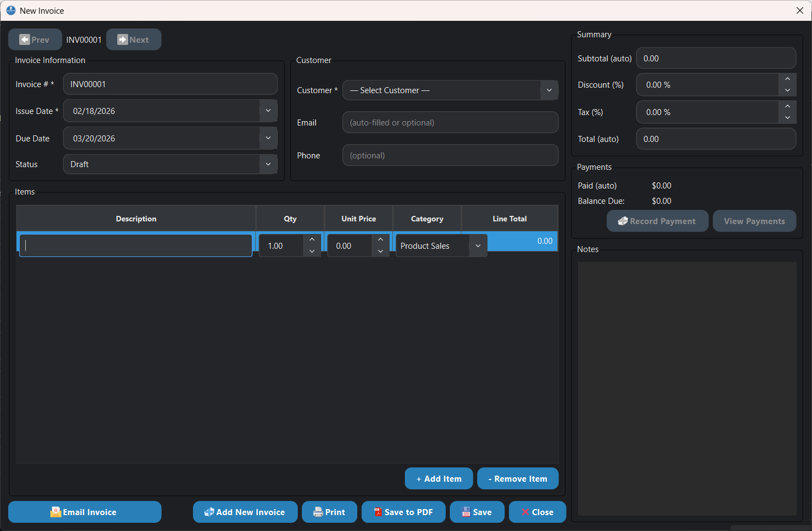Decrease the Qty value with the down arrow
Viewport: 812px width, 531px height.
[x=312, y=252]
